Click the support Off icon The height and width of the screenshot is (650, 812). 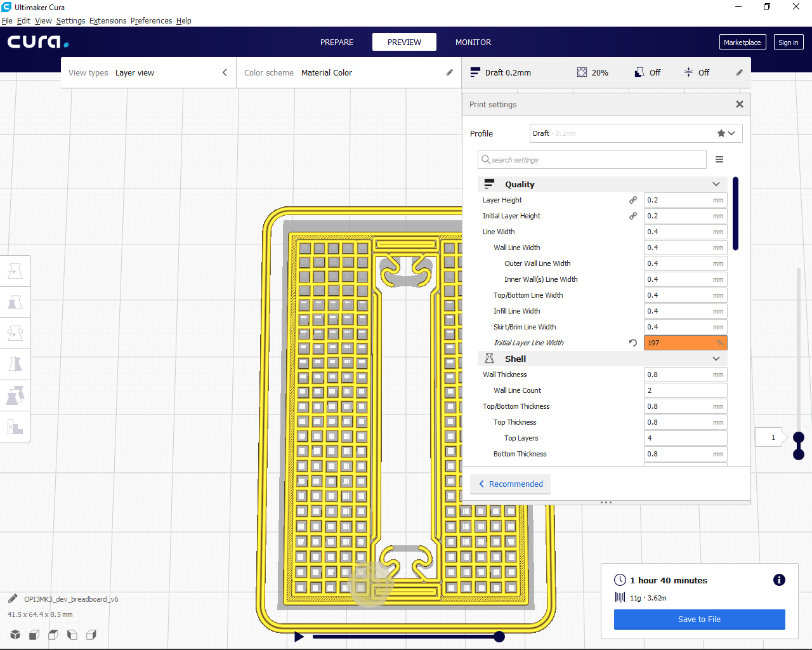click(639, 72)
